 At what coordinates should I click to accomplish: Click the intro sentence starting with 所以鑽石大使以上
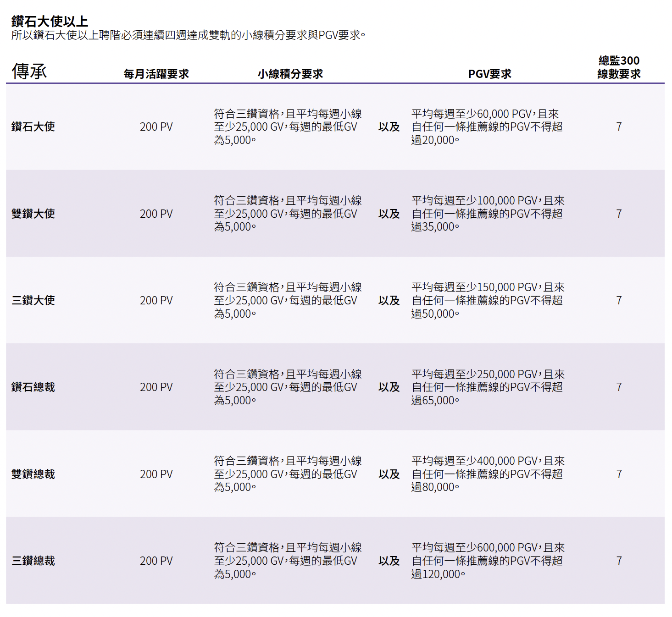coord(188,35)
